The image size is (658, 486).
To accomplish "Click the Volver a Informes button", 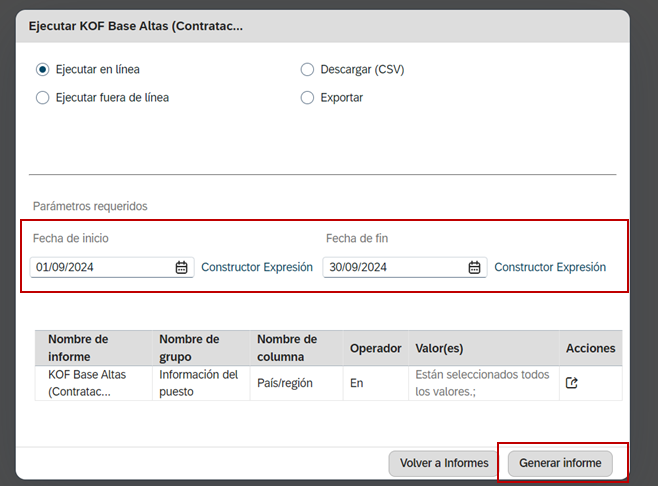I will pyautogui.click(x=444, y=463).
